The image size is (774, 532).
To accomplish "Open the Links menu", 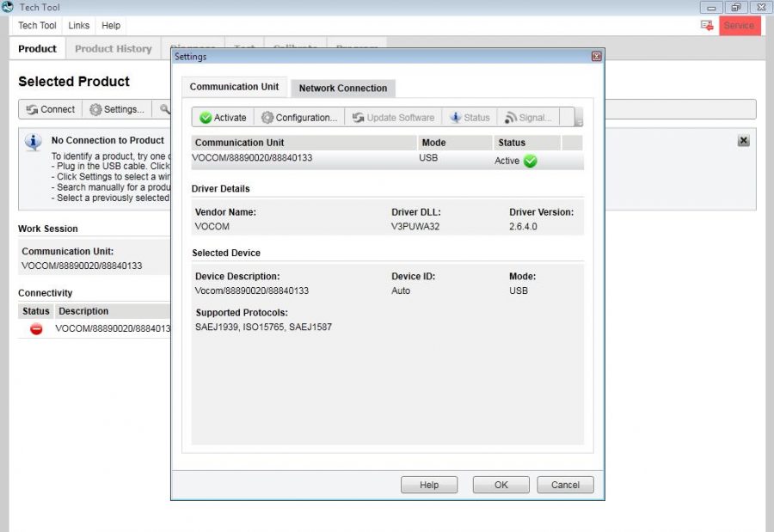I will click(78, 25).
